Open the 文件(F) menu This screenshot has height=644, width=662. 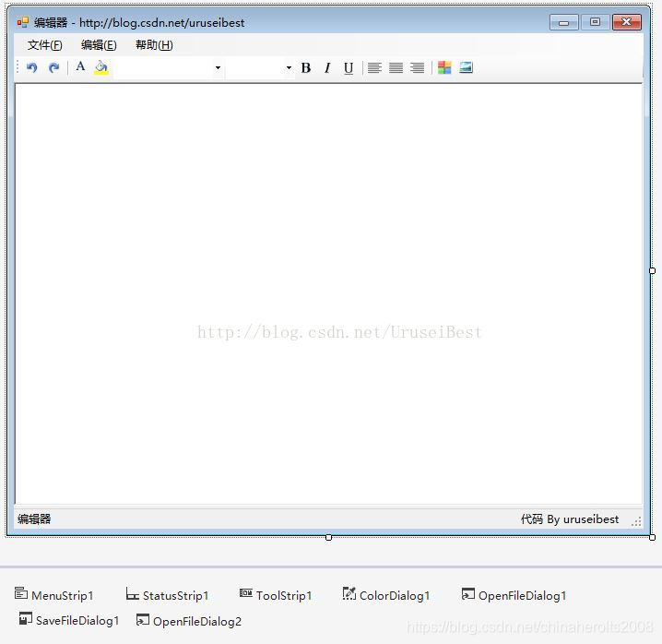tap(45, 45)
